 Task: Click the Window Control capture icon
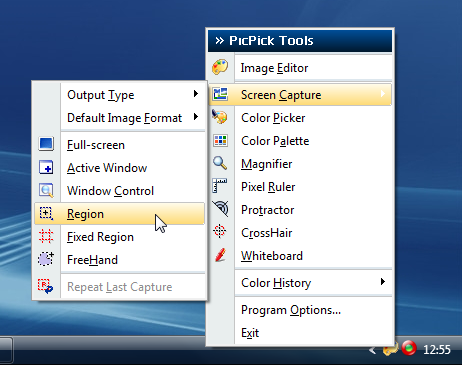(46, 190)
